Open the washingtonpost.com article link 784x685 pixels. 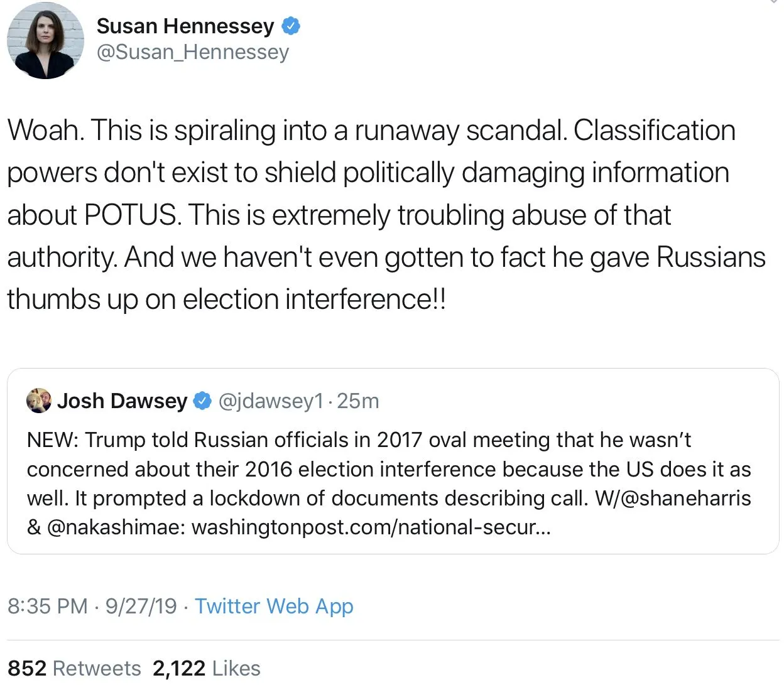coord(371,527)
